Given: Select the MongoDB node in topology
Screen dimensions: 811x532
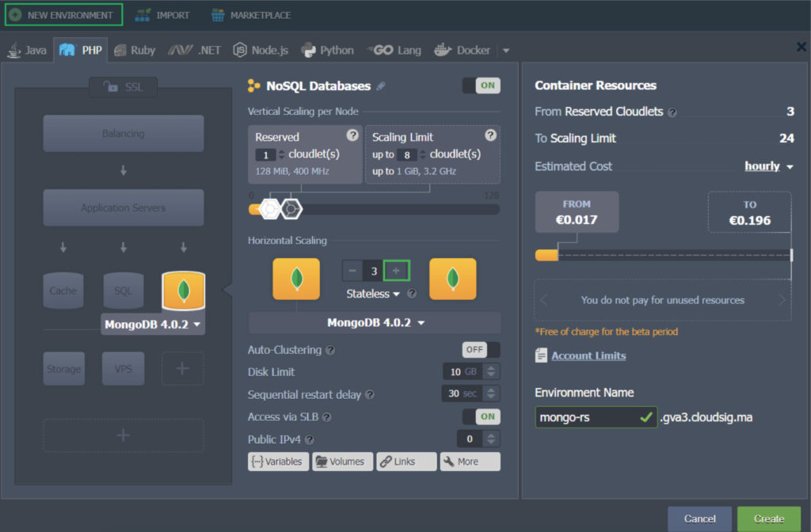Looking at the screenshot, I should [184, 291].
